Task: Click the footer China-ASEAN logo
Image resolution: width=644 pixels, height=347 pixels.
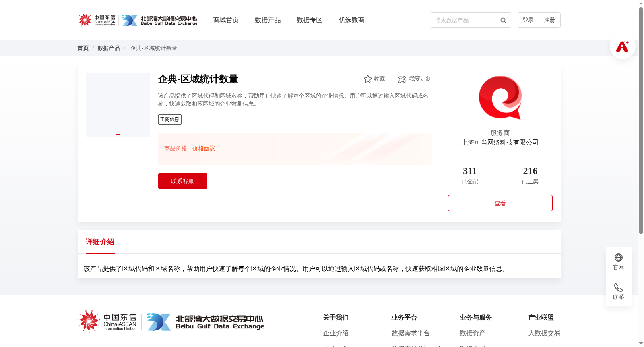Action: coord(107,322)
